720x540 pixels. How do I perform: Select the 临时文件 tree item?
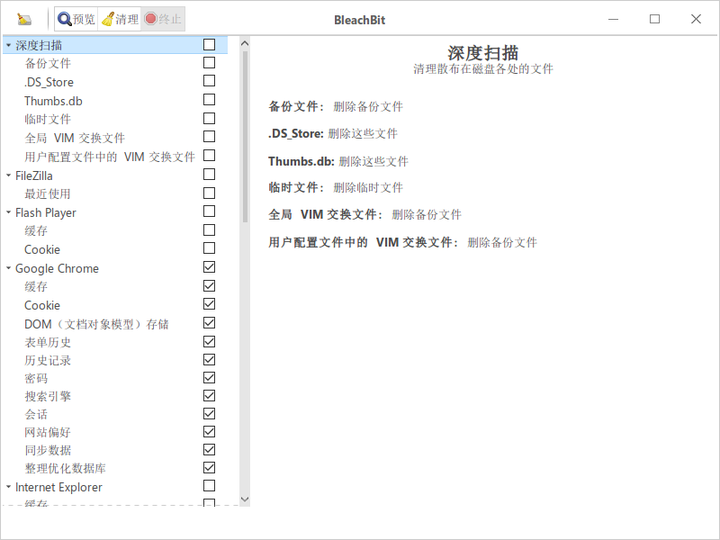[x=48, y=119]
